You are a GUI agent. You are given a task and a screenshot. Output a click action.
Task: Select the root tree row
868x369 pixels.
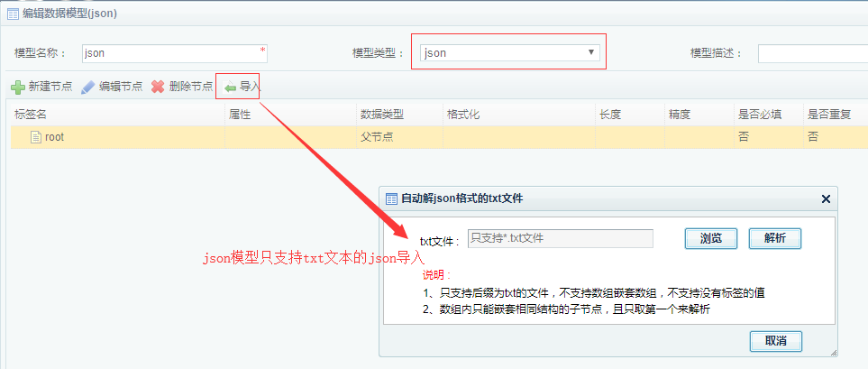click(440, 137)
